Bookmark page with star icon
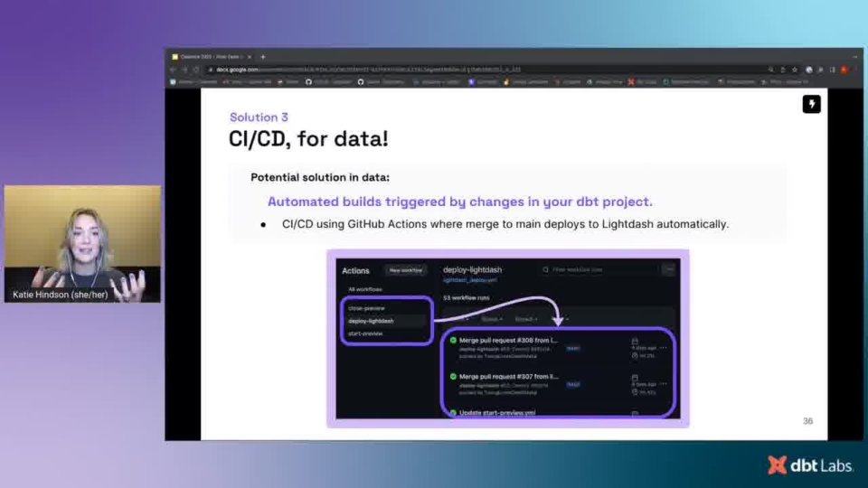 coord(795,70)
